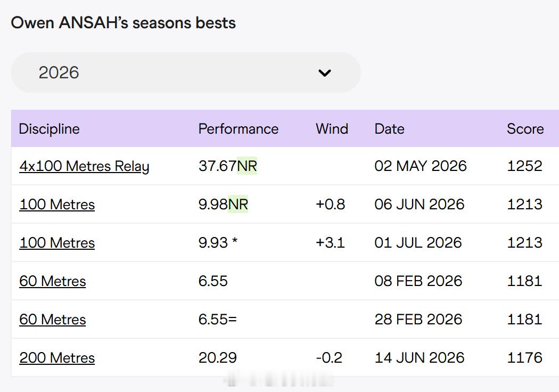
Task: Open 60 Metres link dated 08 FEB
Action: point(52,281)
